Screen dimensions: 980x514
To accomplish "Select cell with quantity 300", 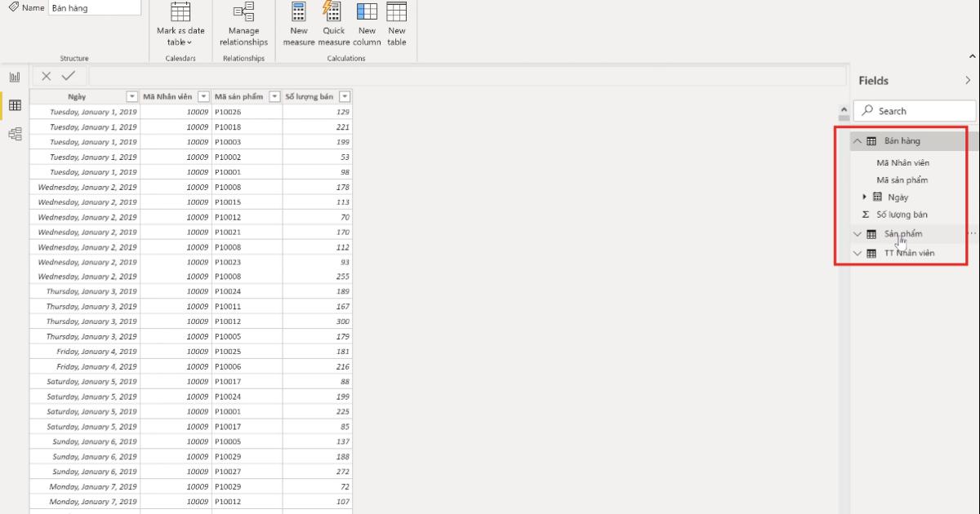I will [x=318, y=321].
